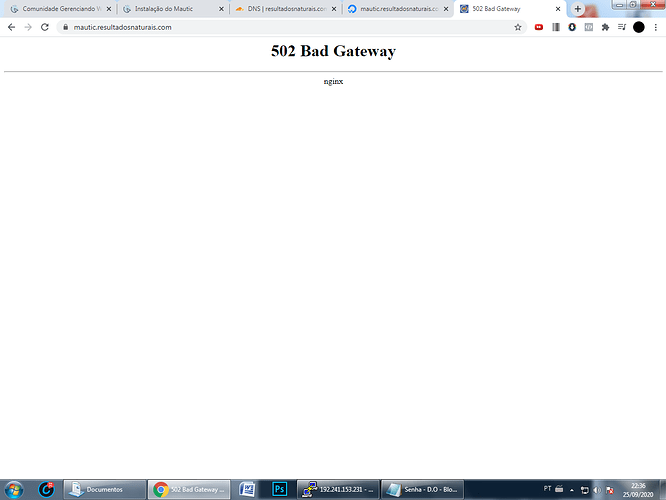
Task: Close the mautic.resultadosnaturais loading tab
Action: (x=446, y=8)
